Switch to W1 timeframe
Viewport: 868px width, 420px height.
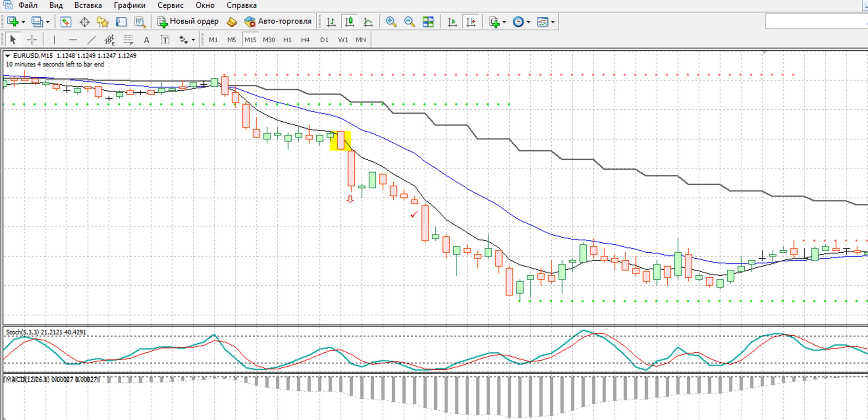pos(343,40)
